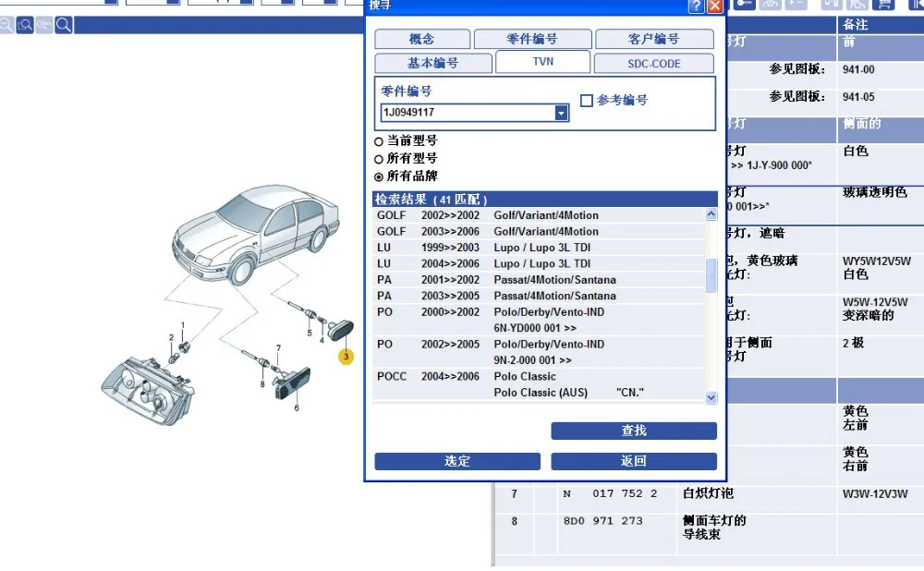This screenshot has width=924, height=571.
Task: Click results list scroll-down arrow
Action: pyautogui.click(x=711, y=397)
